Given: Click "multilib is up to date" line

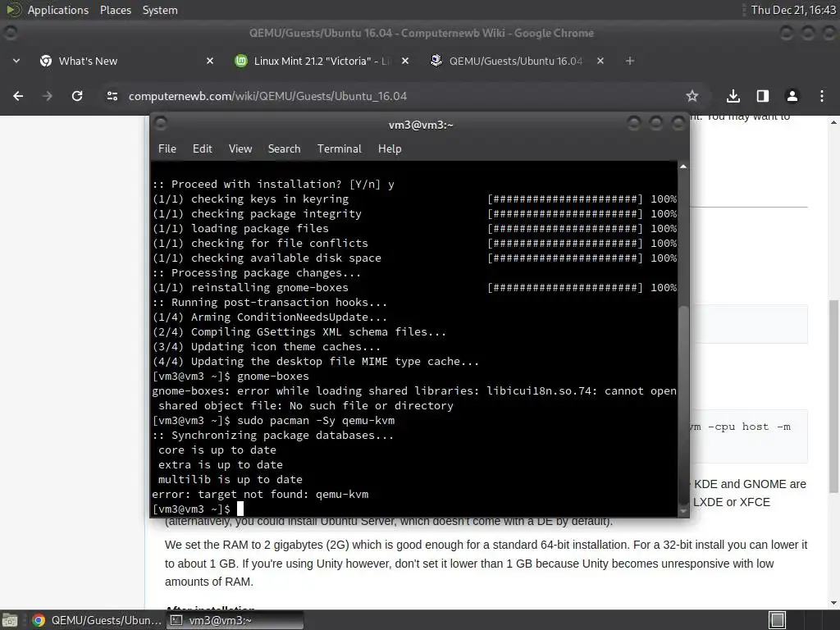Looking at the screenshot, I should point(231,479).
